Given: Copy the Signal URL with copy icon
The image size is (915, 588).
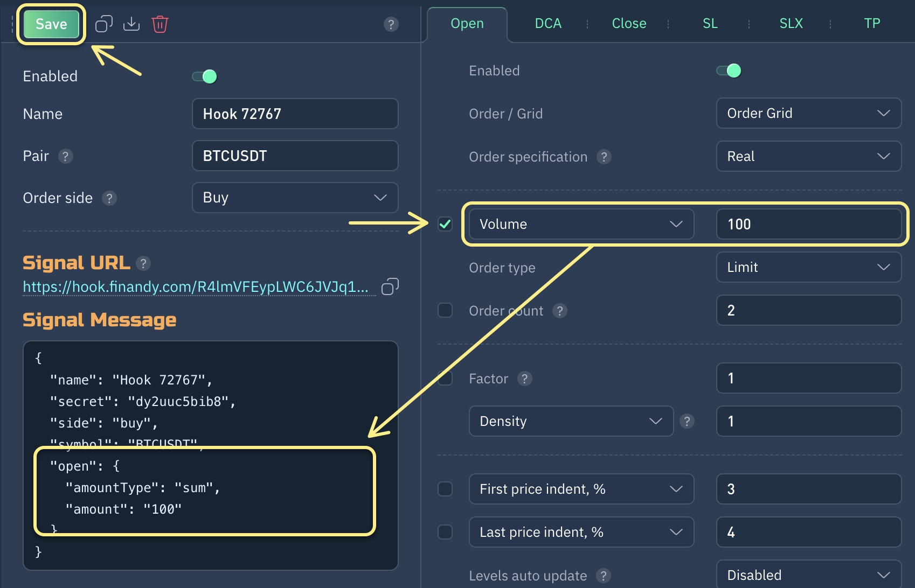Looking at the screenshot, I should [x=390, y=286].
